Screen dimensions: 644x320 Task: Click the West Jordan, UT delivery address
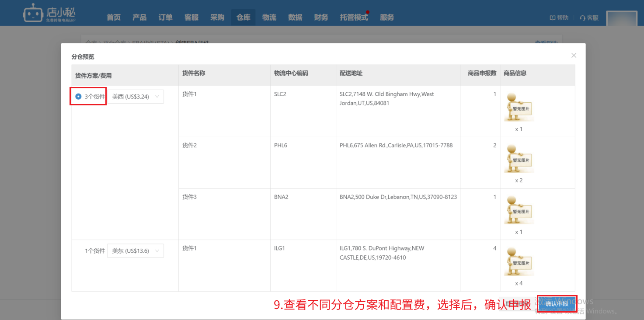387,99
